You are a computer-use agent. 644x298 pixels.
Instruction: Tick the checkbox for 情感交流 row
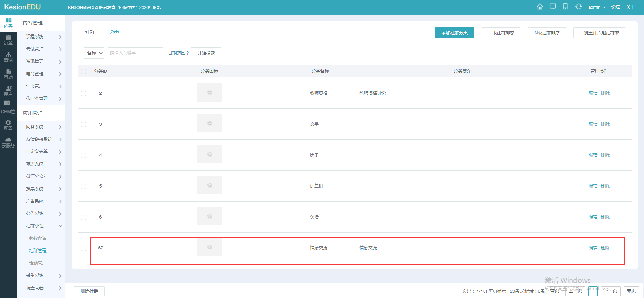[83, 248]
